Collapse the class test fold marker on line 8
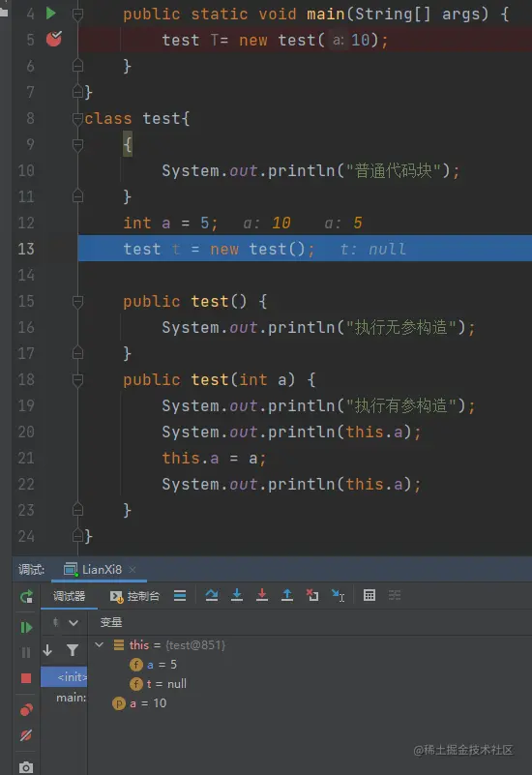Viewport: 532px width, 775px height. pos(77,118)
